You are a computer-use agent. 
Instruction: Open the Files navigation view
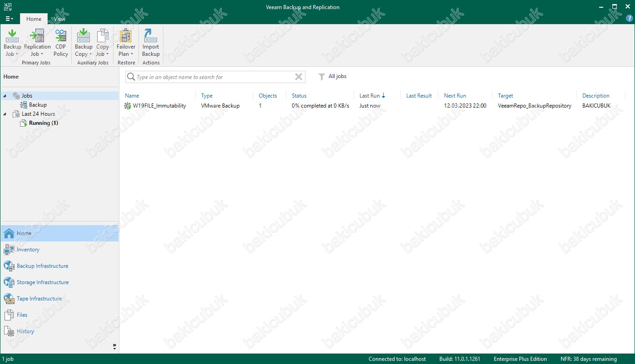point(59,315)
